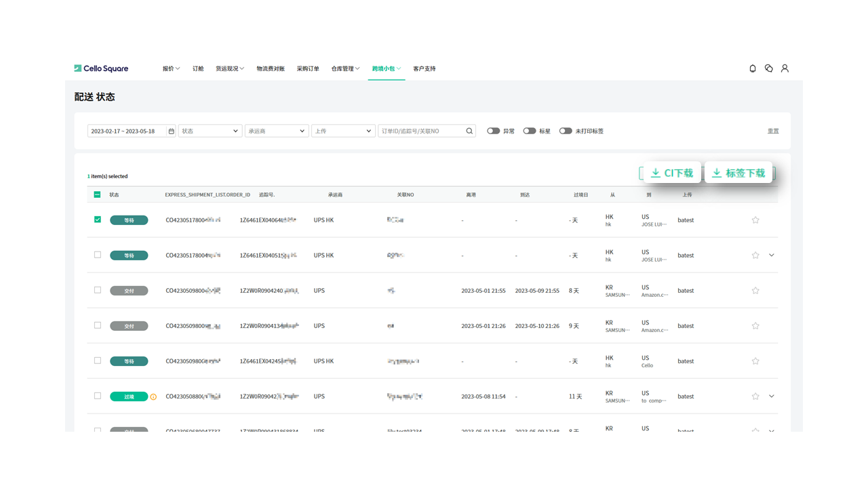Viewport: 868px width, 488px height.
Task: Click the CI下载 download button
Action: (672, 173)
